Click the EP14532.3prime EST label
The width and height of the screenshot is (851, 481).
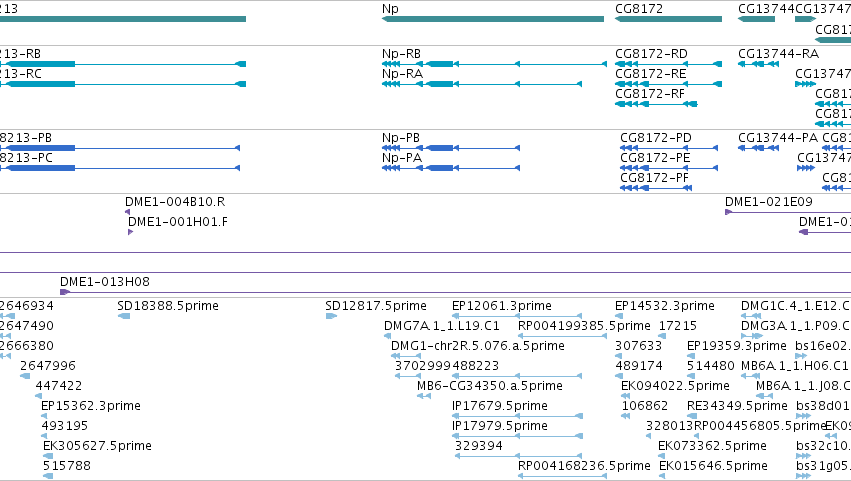pos(665,306)
